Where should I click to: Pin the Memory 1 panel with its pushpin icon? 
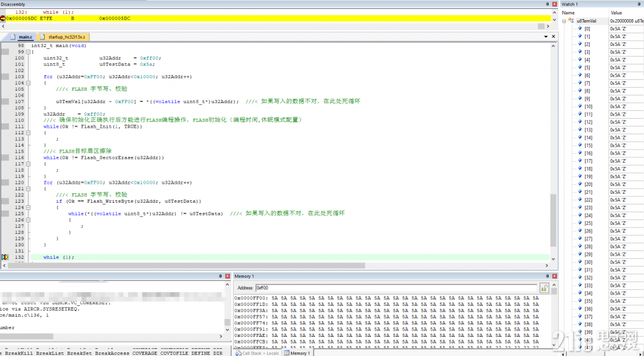pyautogui.click(x=547, y=276)
